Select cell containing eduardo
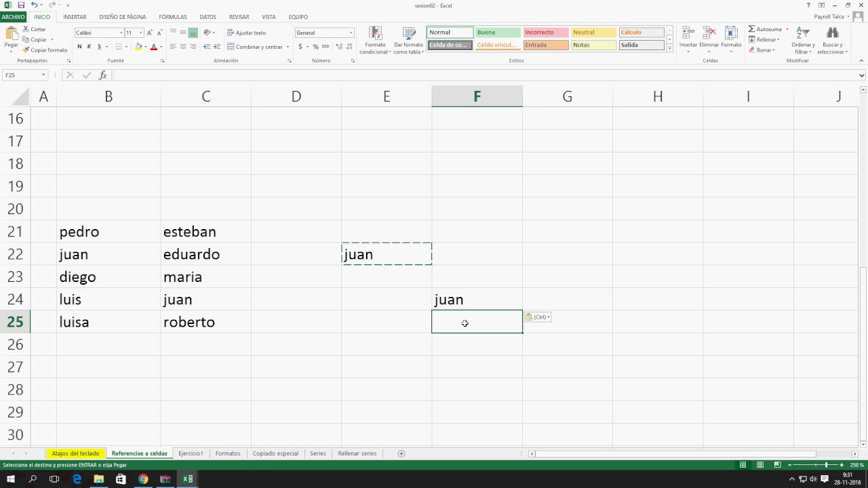Viewport: 868px width, 488px height. tap(205, 254)
